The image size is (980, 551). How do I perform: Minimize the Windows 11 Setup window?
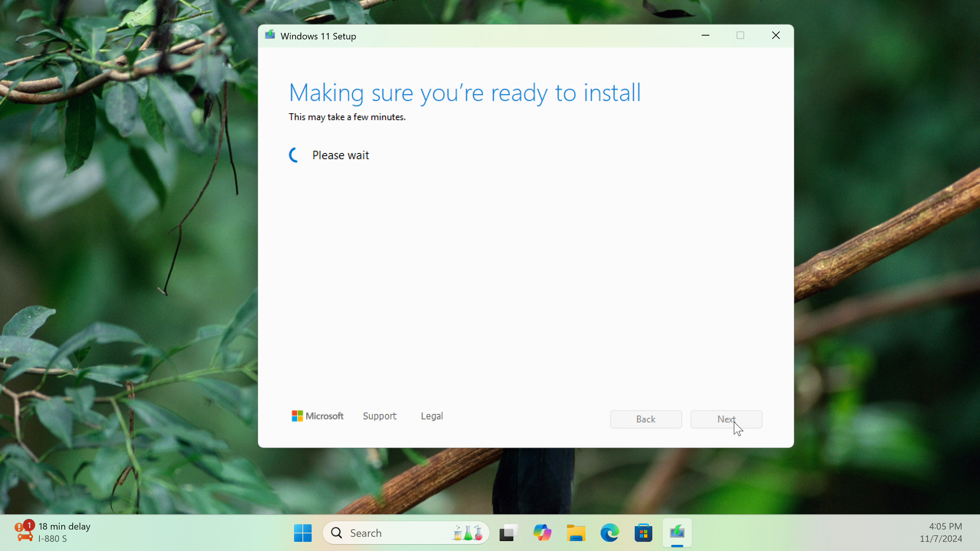[706, 36]
